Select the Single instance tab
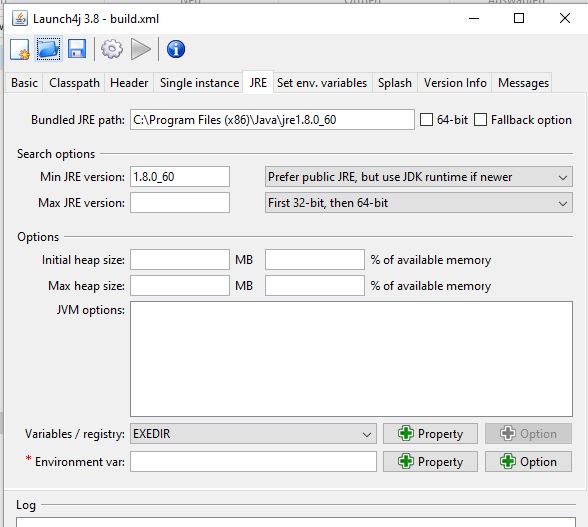 [x=199, y=83]
